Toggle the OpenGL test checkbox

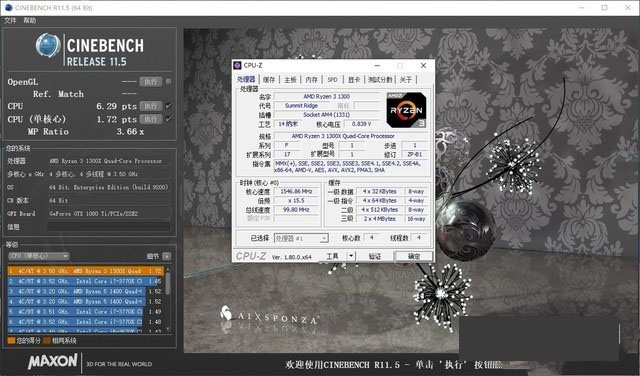click(x=169, y=82)
